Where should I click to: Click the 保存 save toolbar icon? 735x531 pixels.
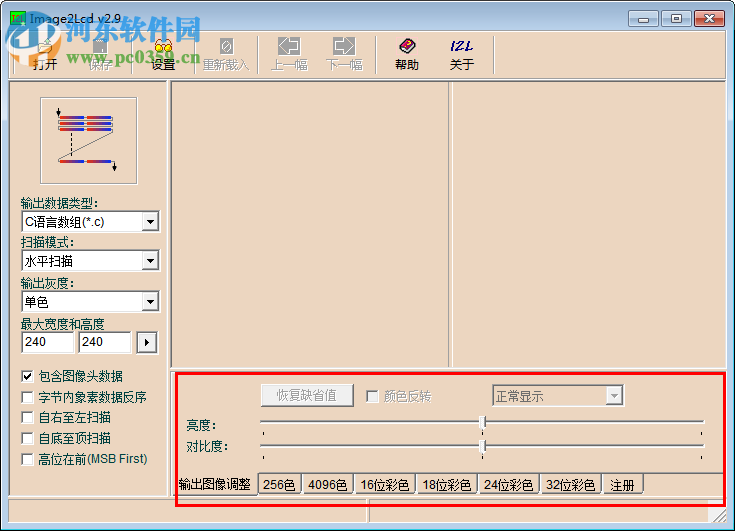point(100,54)
